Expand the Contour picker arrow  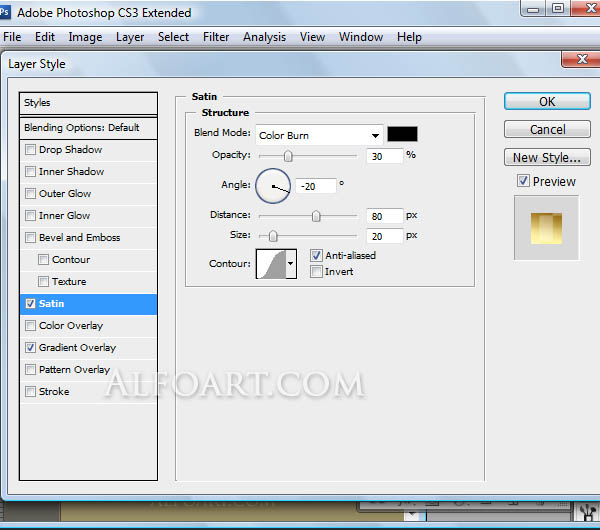click(x=291, y=264)
